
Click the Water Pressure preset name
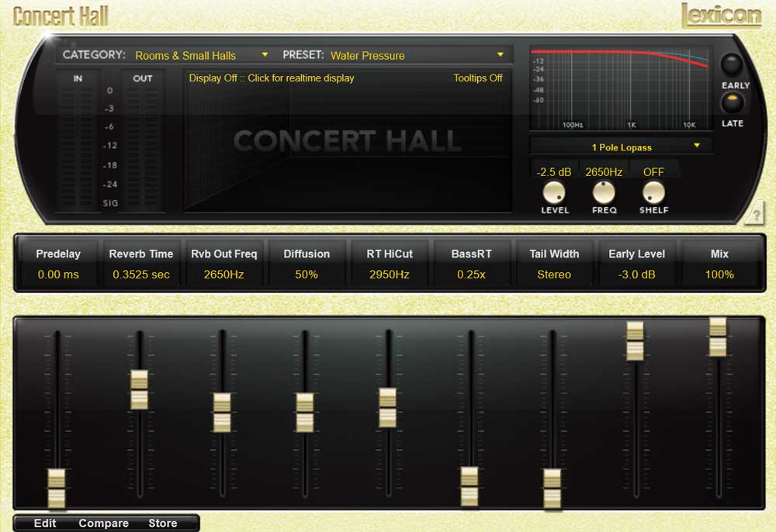[367, 55]
